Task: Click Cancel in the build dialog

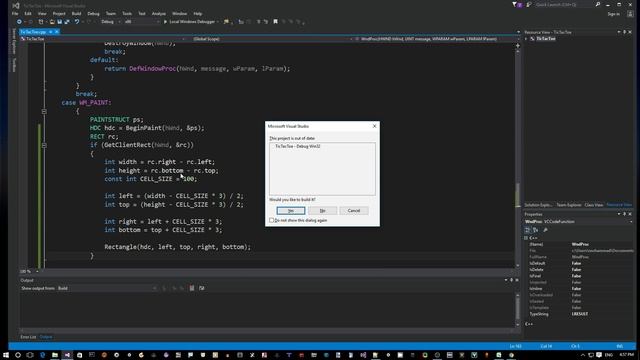Action: 354,211
